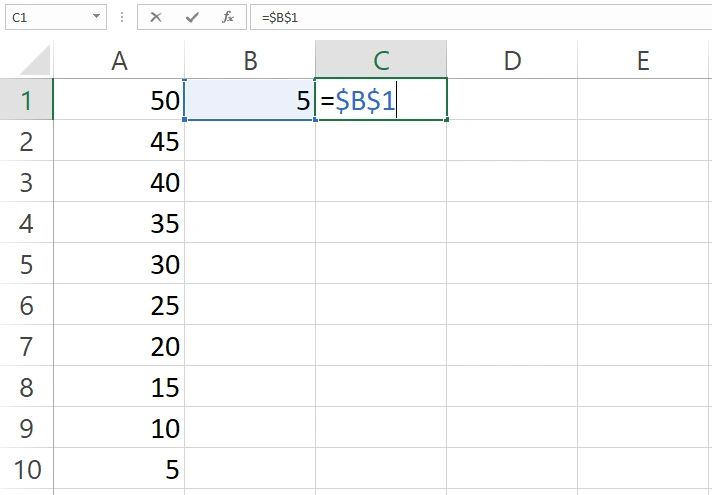712x495 pixels.
Task: Click the formula bar resize dots handle
Action: pos(122,17)
